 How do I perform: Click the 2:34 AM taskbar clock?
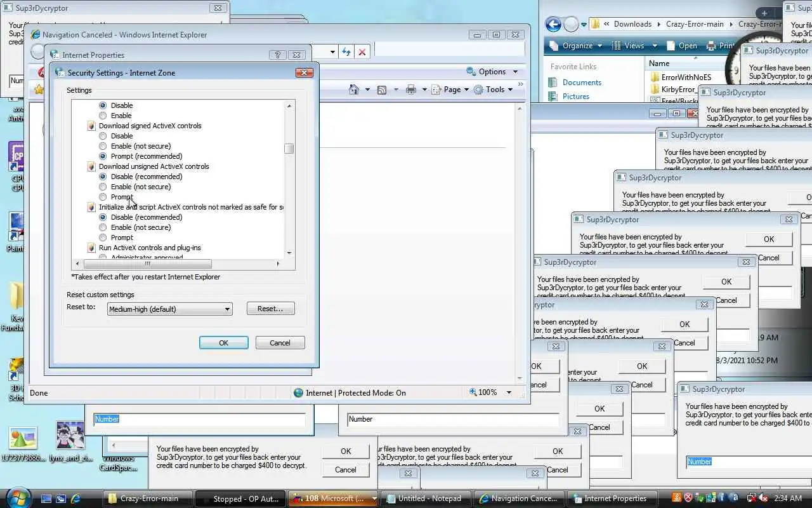tap(788, 498)
